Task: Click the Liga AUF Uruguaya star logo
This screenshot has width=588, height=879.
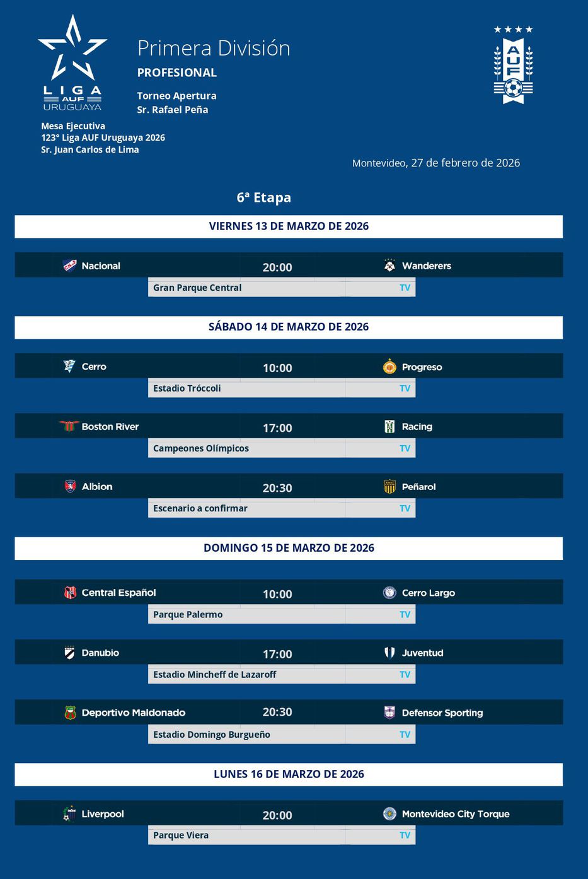Action: pos(72,63)
